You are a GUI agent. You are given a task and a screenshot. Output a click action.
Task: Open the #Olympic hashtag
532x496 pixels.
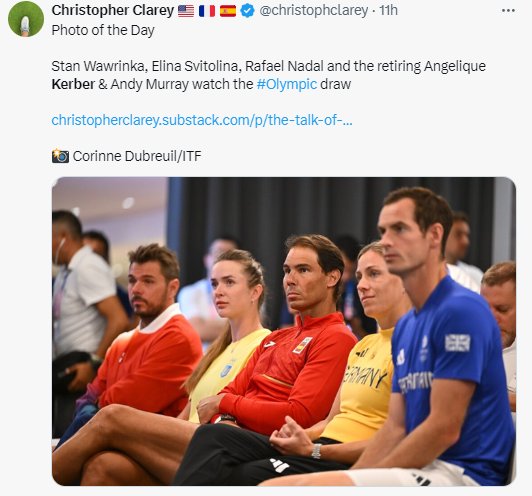(x=287, y=84)
